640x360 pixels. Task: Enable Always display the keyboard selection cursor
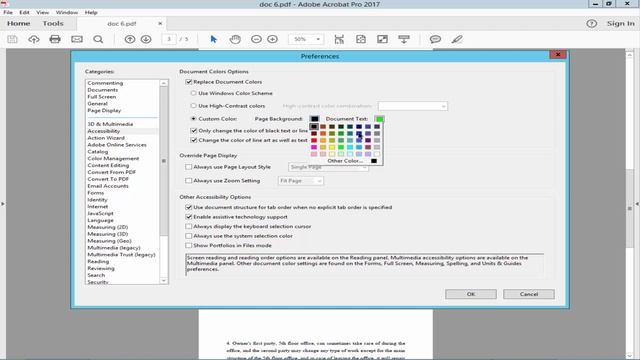[x=189, y=226]
